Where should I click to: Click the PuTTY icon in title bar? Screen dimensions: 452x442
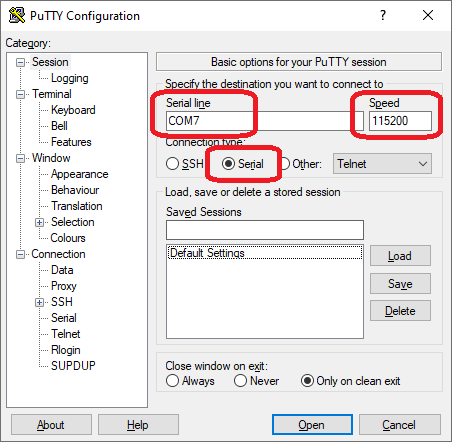17,15
